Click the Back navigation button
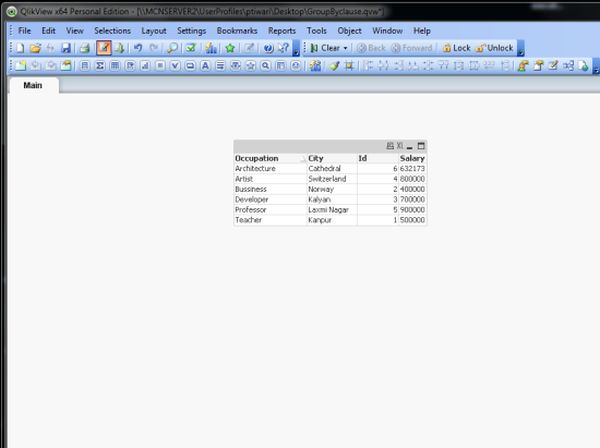This screenshot has height=448, width=600. click(371, 48)
